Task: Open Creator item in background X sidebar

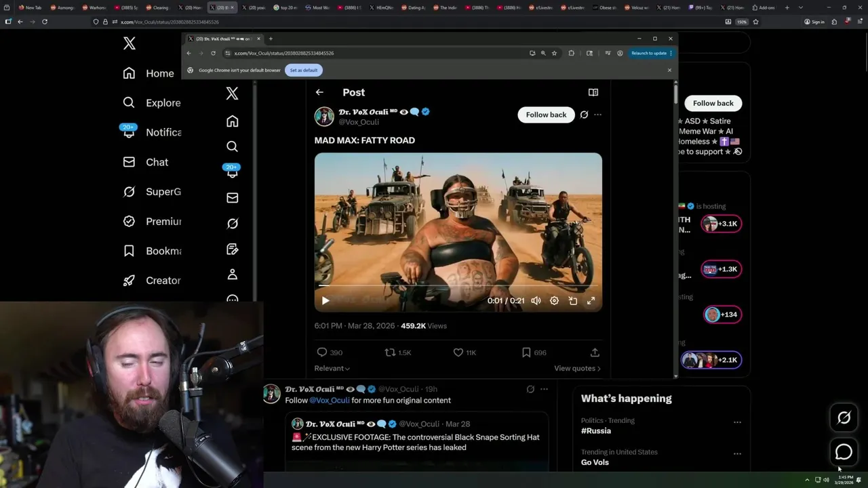Action: 152,281
